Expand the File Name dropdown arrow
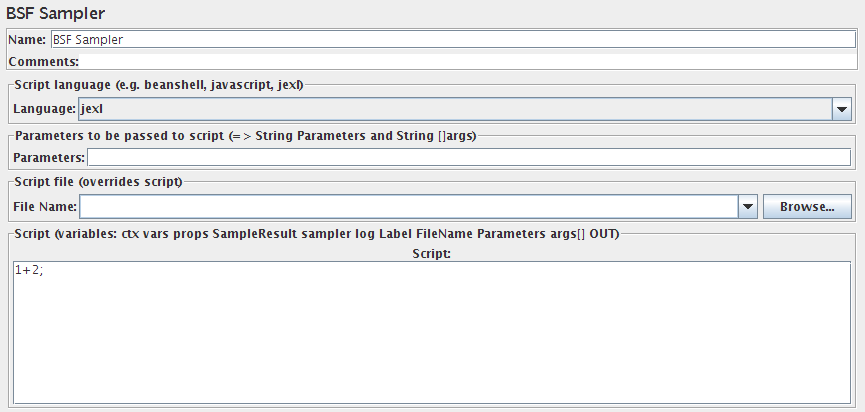 pyautogui.click(x=747, y=207)
